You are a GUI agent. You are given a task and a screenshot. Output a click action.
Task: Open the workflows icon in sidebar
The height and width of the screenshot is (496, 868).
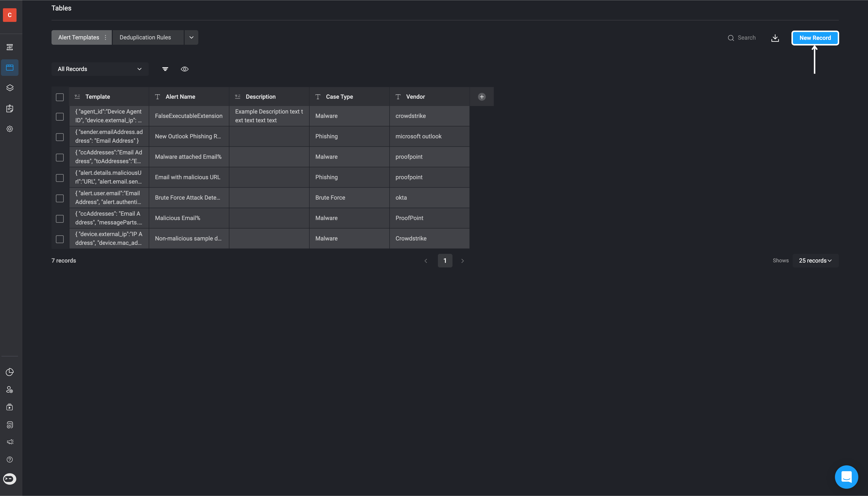click(x=10, y=47)
